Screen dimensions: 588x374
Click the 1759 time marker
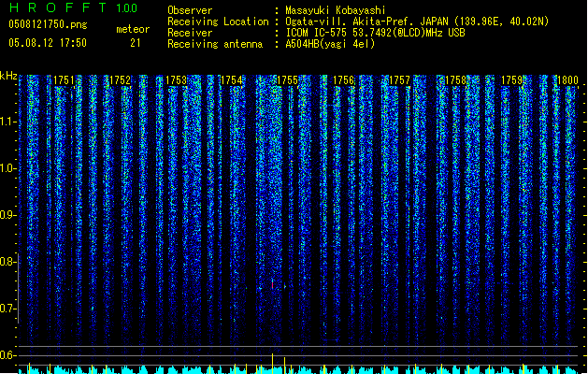511,80
